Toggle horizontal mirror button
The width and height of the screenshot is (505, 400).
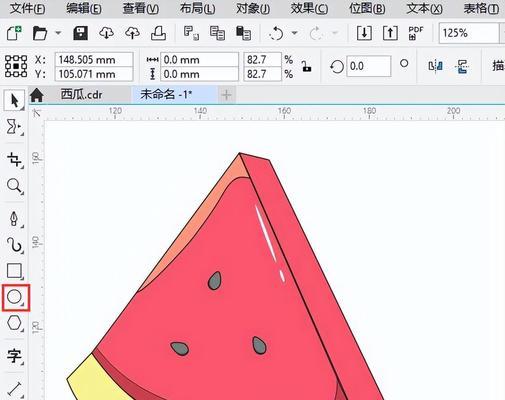click(436, 66)
